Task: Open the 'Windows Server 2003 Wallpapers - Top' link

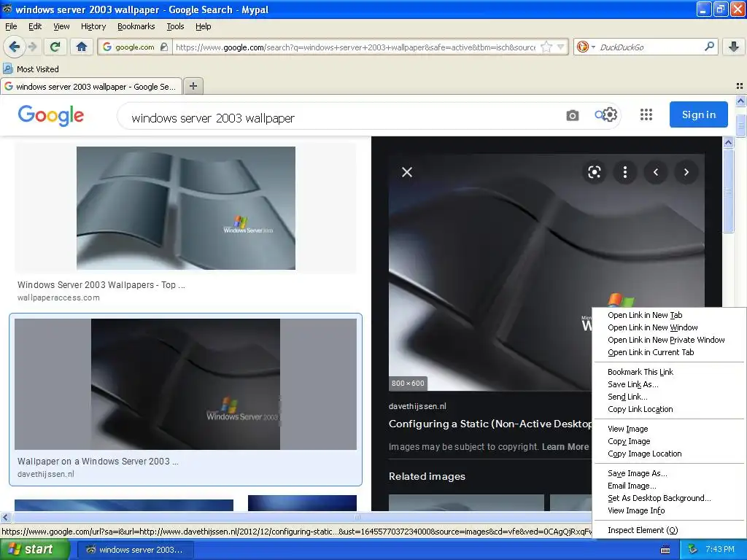Action: [101, 285]
